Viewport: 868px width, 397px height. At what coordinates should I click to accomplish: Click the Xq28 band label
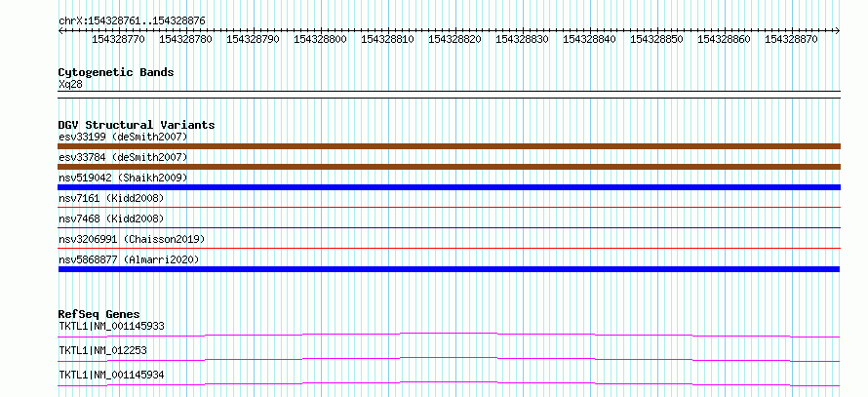click(x=71, y=85)
